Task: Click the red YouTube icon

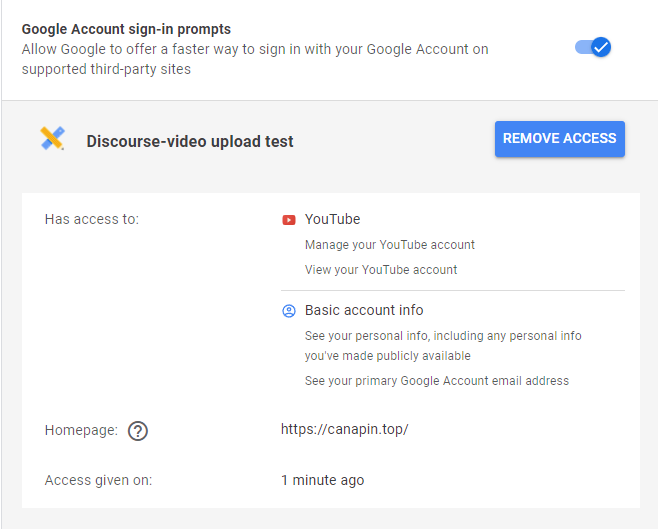Action: click(x=289, y=220)
